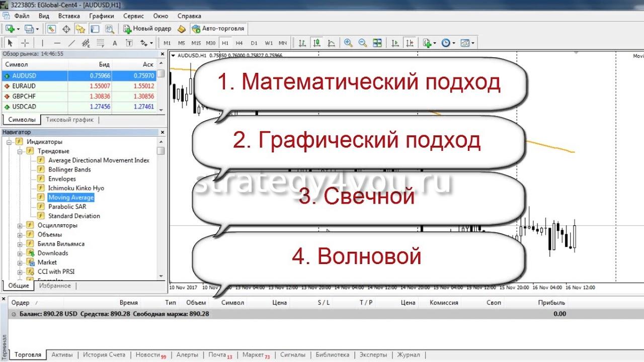Image resolution: width=644 pixels, height=362 pixels.
Task: Open the Fibonacci retracement tool
Action: pos(100,43)
